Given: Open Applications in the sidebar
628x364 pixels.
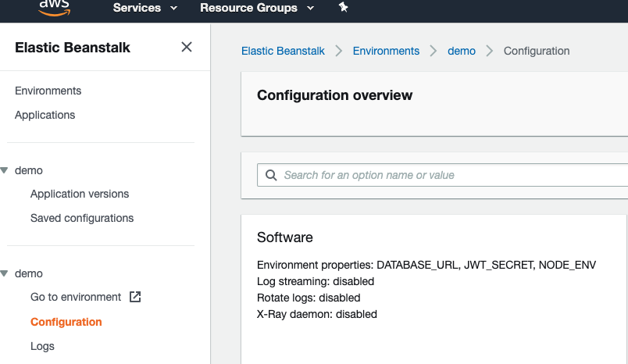Looking at the screenshot, I should coord(45,115).
